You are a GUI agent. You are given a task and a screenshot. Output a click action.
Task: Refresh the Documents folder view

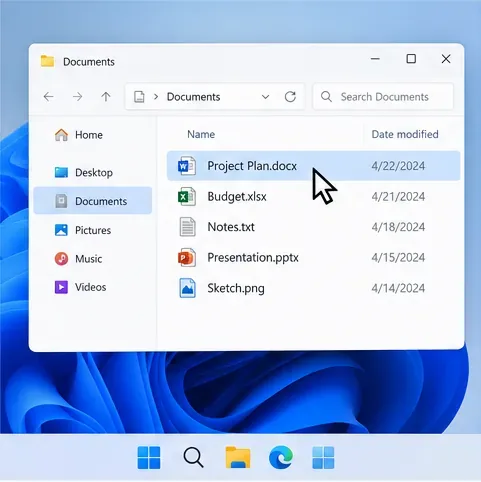290,97
